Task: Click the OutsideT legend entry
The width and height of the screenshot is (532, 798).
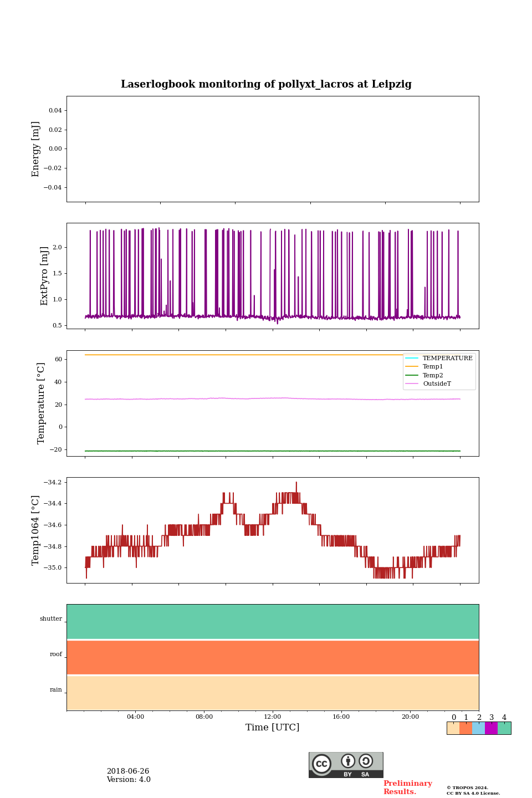Action: coord(428,383)
